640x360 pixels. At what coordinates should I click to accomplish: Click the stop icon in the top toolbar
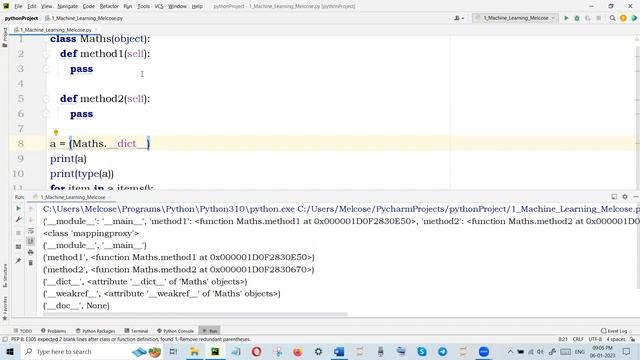pyautogui.click(x=598, y=18)
